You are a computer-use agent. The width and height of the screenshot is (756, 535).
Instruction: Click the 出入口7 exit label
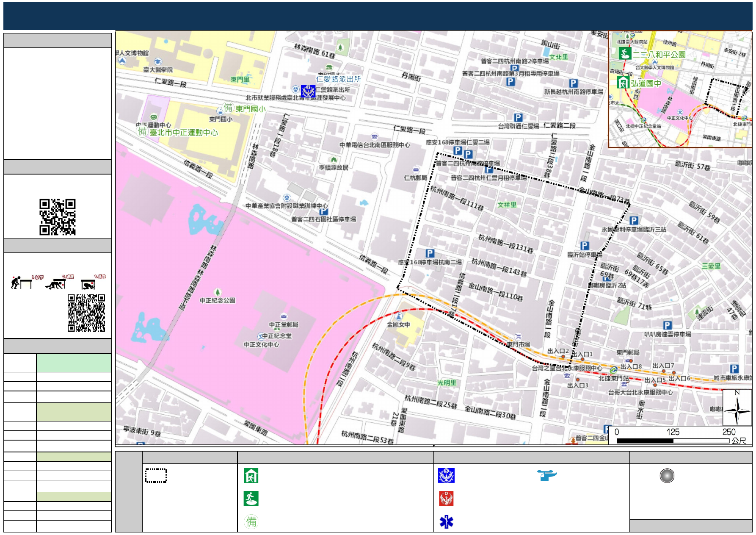663,366
